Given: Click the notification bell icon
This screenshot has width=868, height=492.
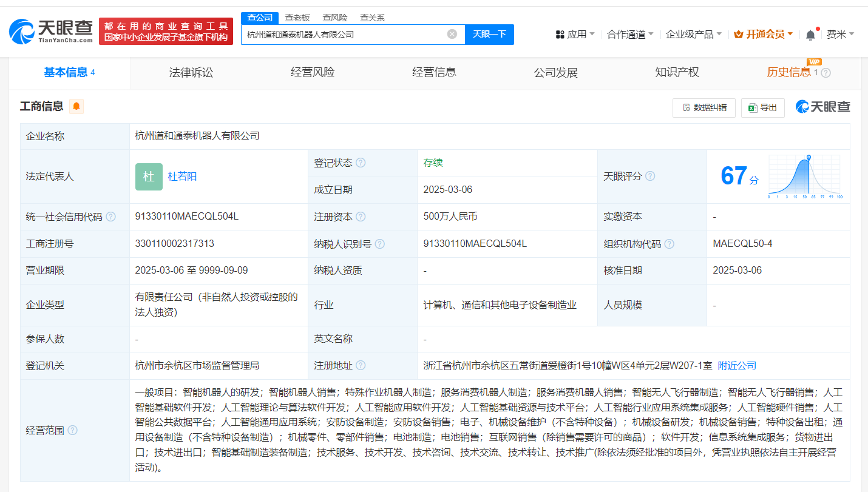Looking at the screenshot, I should pos(810,35).
